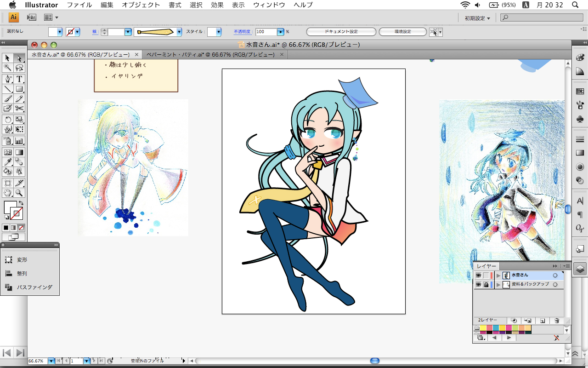Open the 整列 panel
The width and height of the screenshot is (588, 368).
click(x=22, y=273)
